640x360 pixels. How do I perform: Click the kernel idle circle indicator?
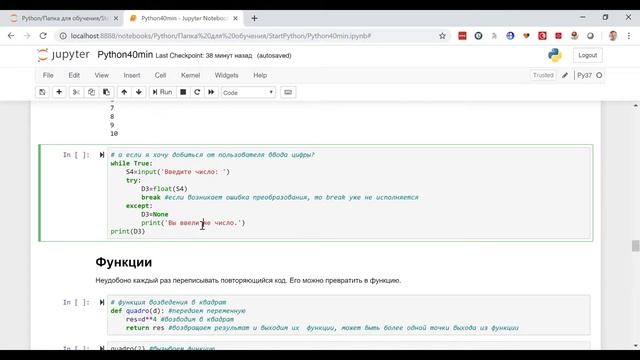pos(599,75)
